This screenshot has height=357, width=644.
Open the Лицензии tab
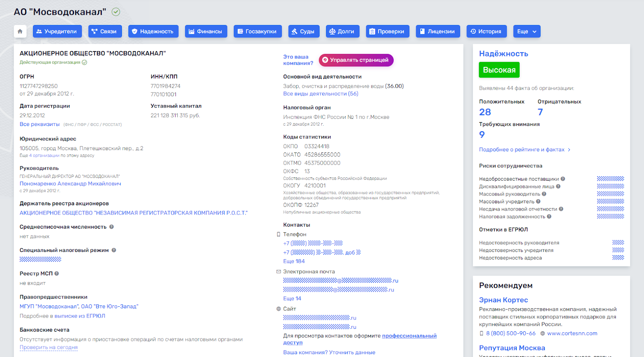(438, 31)
